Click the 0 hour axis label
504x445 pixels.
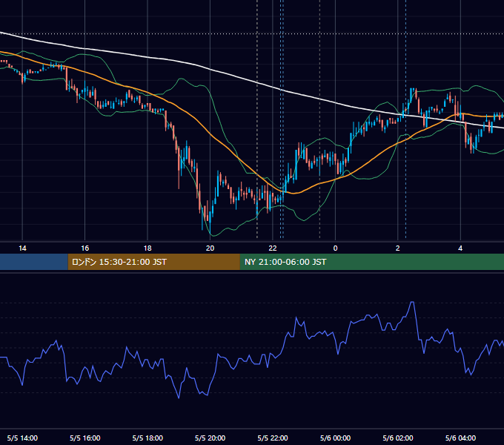click(335, 248)
